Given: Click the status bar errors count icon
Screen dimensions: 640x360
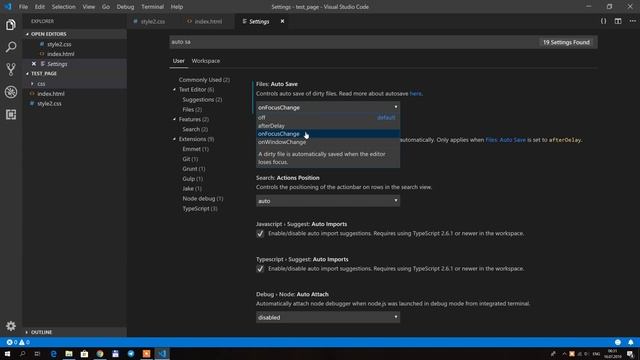Looking at the screenshot, I should click(x=9, y=342).
